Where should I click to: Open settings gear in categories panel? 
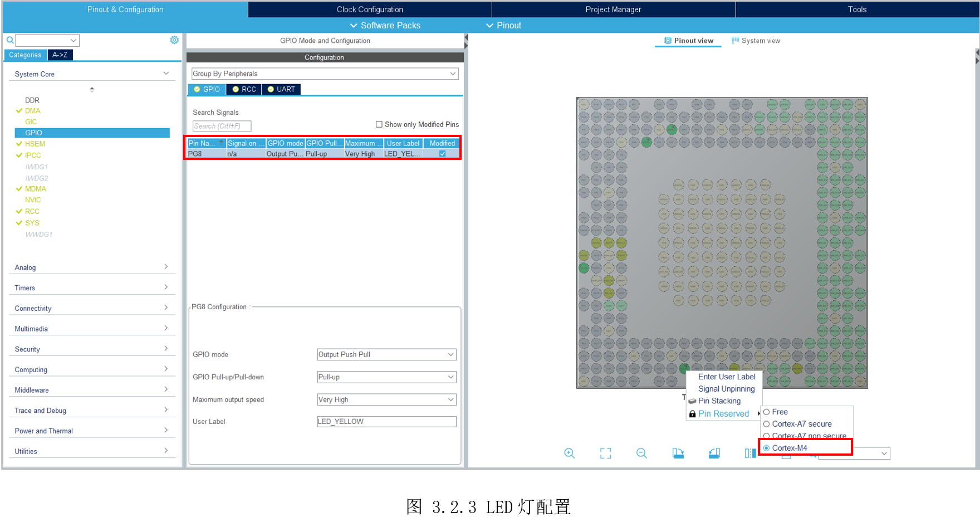coord(174,40)
